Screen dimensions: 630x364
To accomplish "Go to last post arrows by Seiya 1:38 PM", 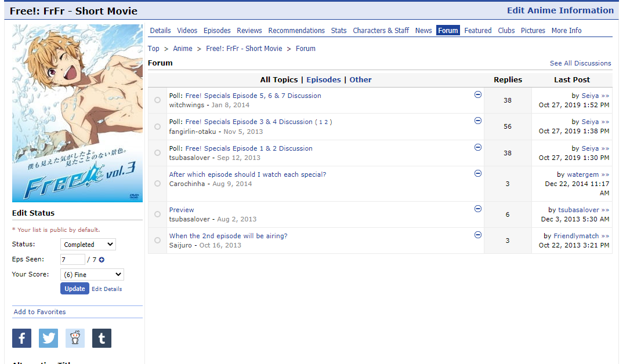I will (605, 122).
